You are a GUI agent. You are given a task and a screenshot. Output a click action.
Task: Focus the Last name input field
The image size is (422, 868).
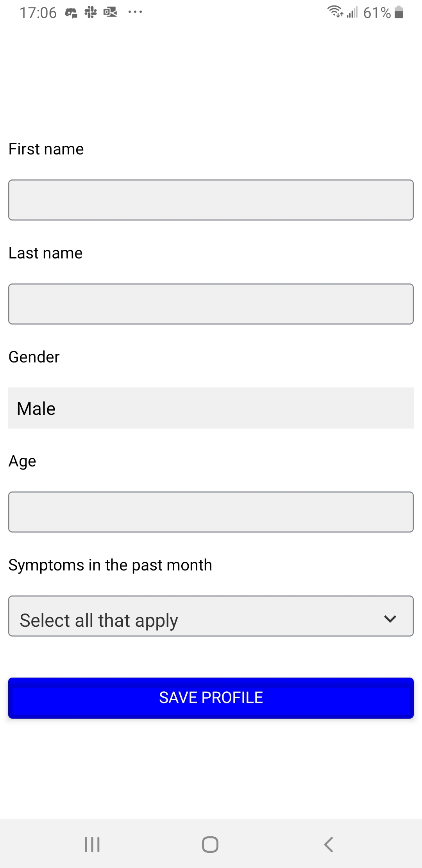click(211, 304)
